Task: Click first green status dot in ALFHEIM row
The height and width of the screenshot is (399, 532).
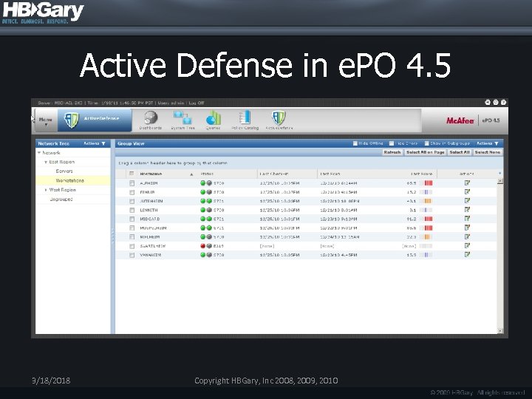Action: coord(203,183)
